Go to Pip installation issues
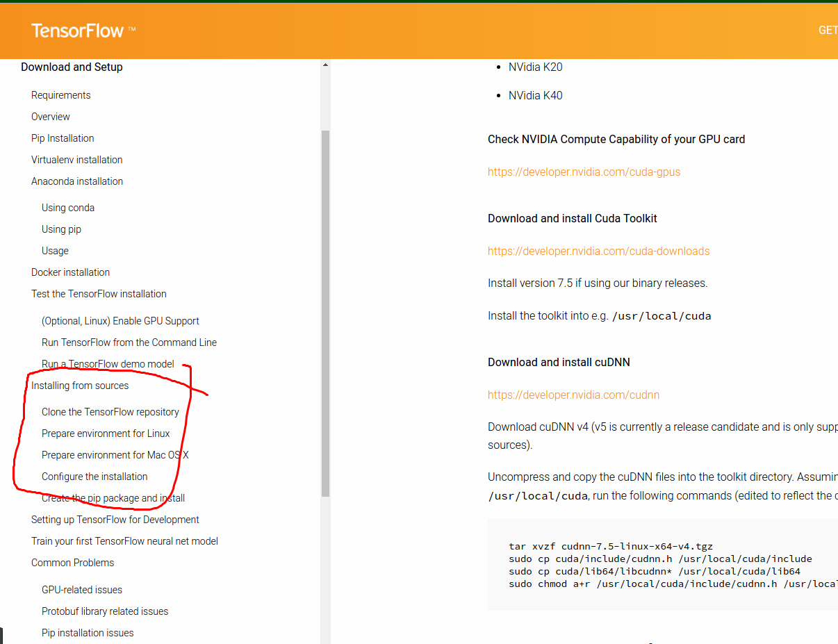Image resolution: width=838 pixels, height=644 pixels. [88, 633]
